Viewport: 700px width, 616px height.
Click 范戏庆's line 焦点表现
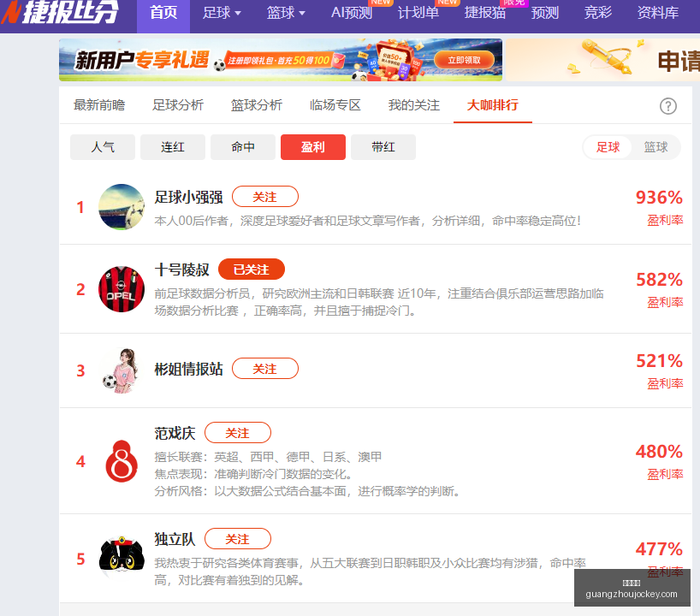coord(254,474)
